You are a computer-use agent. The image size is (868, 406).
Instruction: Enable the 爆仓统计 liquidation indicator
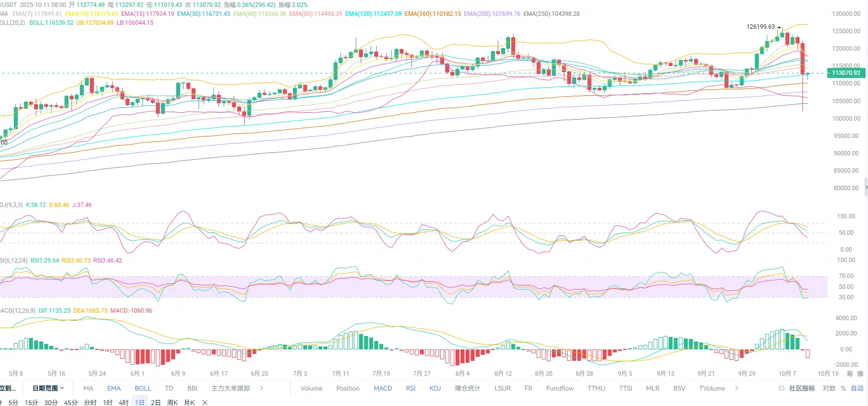click(467, 388)
